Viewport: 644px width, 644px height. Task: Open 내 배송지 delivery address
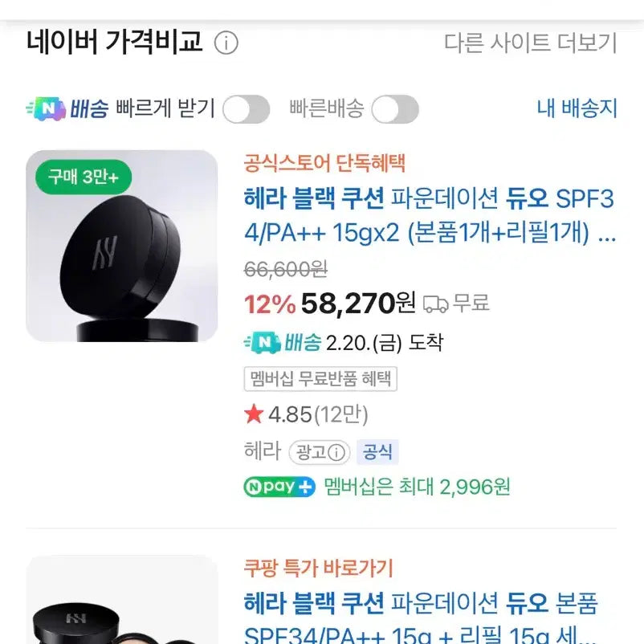pos(577,109)
